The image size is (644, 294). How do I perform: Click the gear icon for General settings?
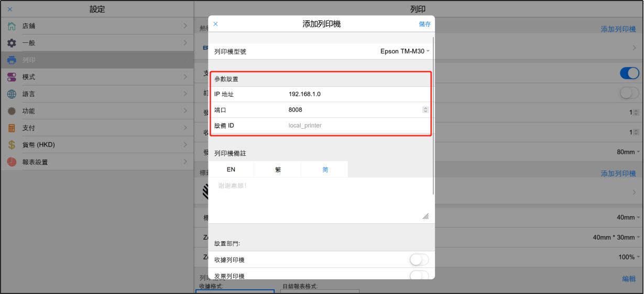tap(12, 43)
